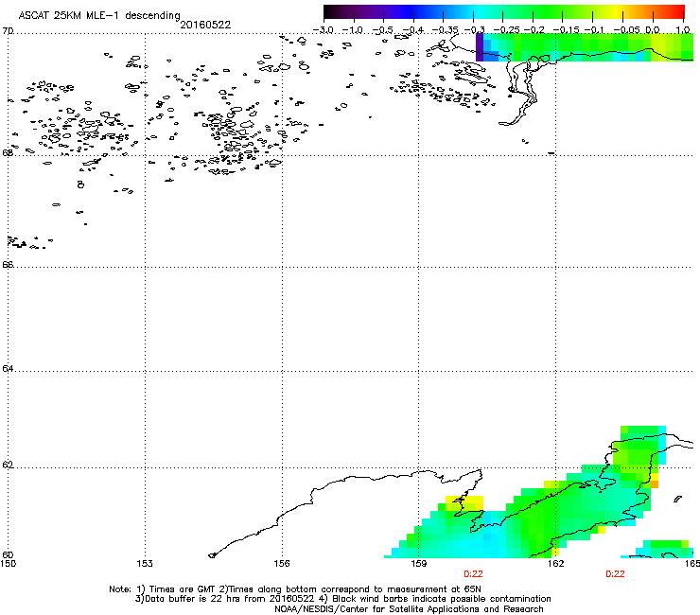Click the 1.0 colorbar label
700x615 pixels.
point(683,30)
